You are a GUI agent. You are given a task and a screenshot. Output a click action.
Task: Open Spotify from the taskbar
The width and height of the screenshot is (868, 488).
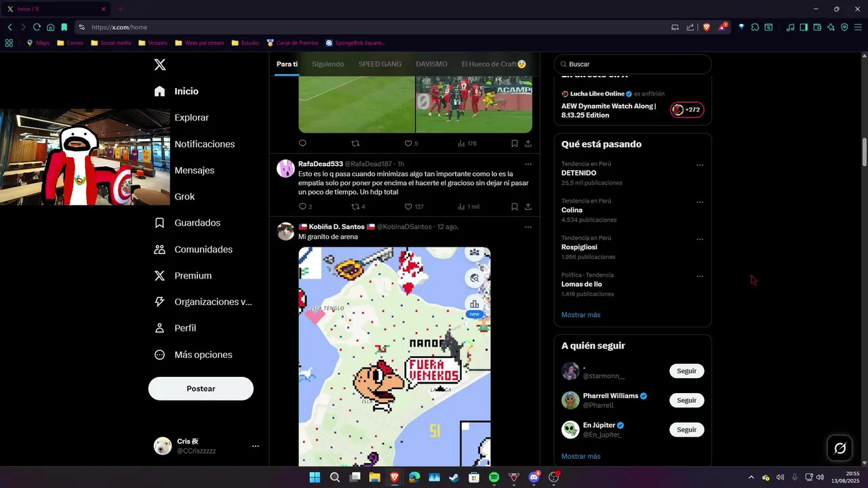[x=494, y=477]
